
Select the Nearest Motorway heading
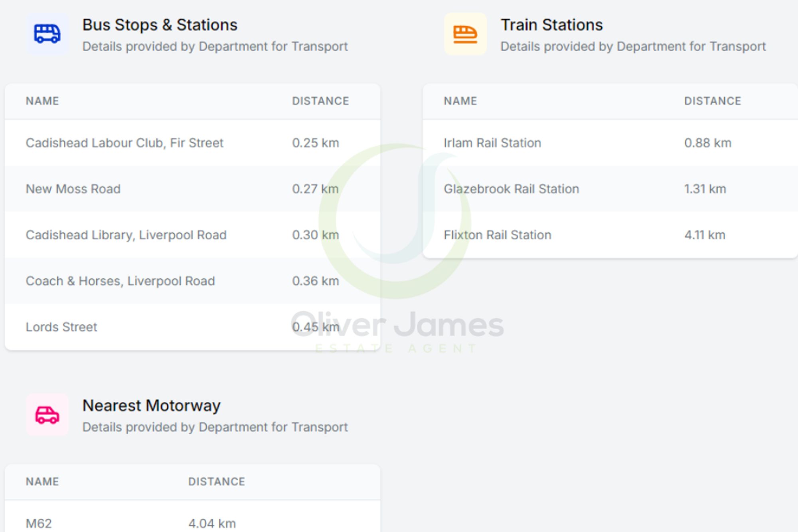[151, 406]
